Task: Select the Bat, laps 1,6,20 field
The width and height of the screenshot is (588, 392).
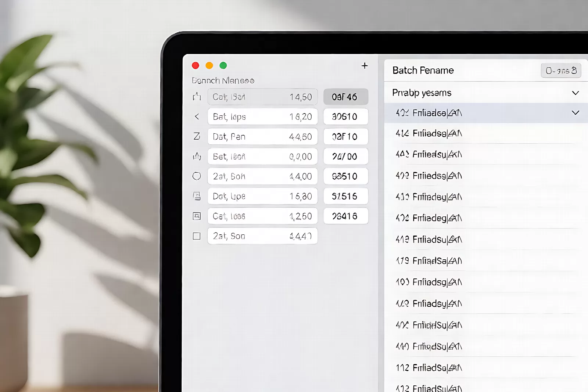Action: tap(262, 116)
